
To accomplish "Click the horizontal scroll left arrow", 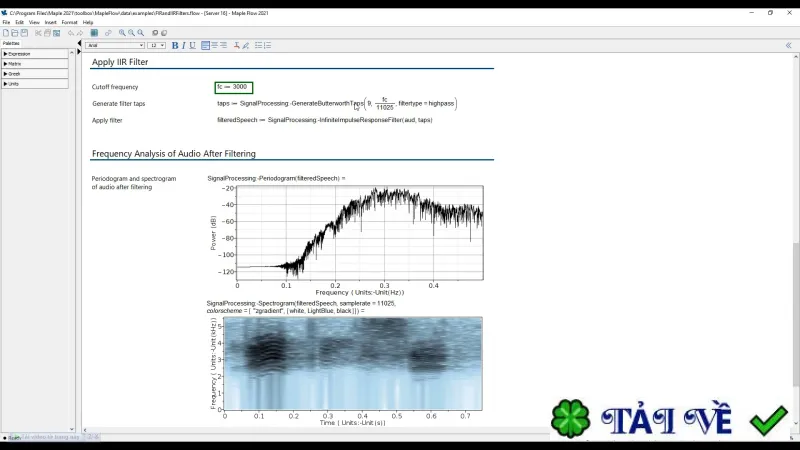I will click(85, 430).
